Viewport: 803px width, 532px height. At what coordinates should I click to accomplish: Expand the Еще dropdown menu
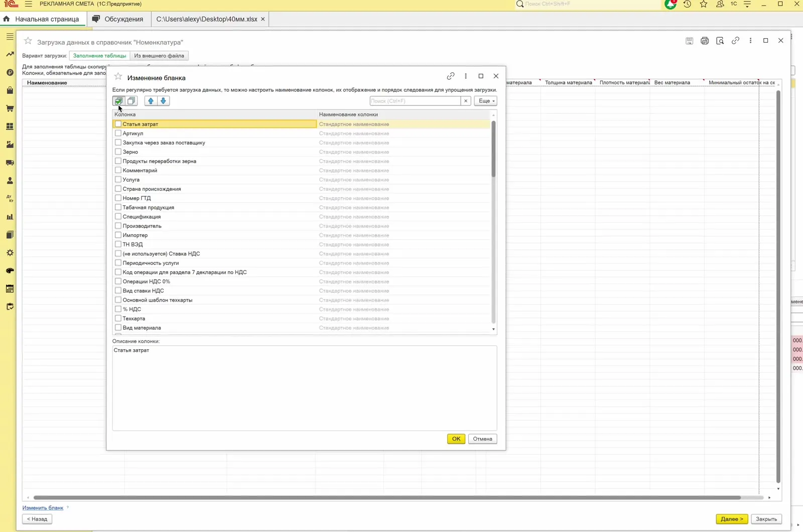pyautogui.click(x=485, y=101)
